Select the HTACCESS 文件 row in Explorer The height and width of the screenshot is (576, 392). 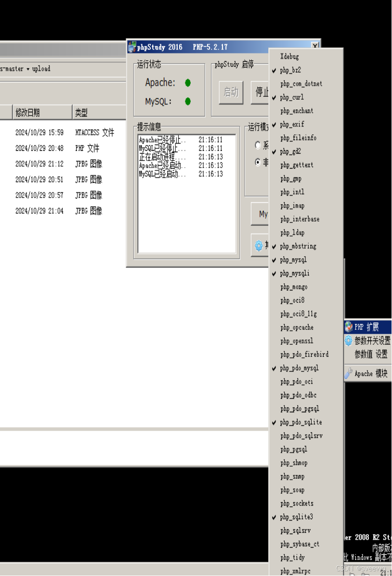(63, 132)
